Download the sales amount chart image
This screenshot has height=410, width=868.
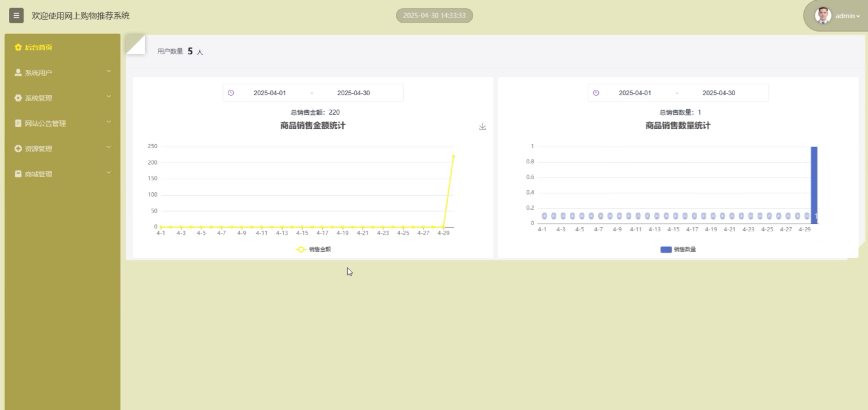pyautogui.click(x=482, y=127)
